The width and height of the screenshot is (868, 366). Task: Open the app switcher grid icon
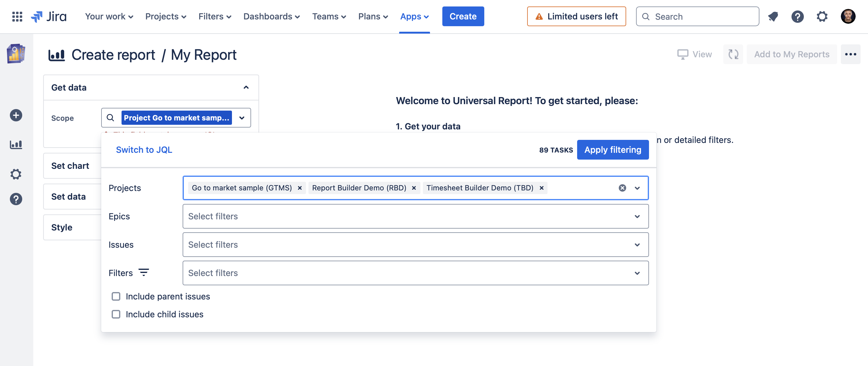click(x=17, y=17)
